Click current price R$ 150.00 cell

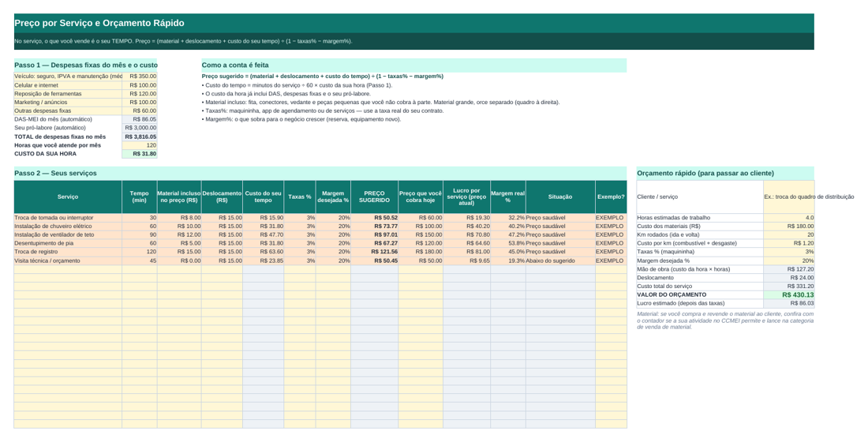[x=420, y=235]
